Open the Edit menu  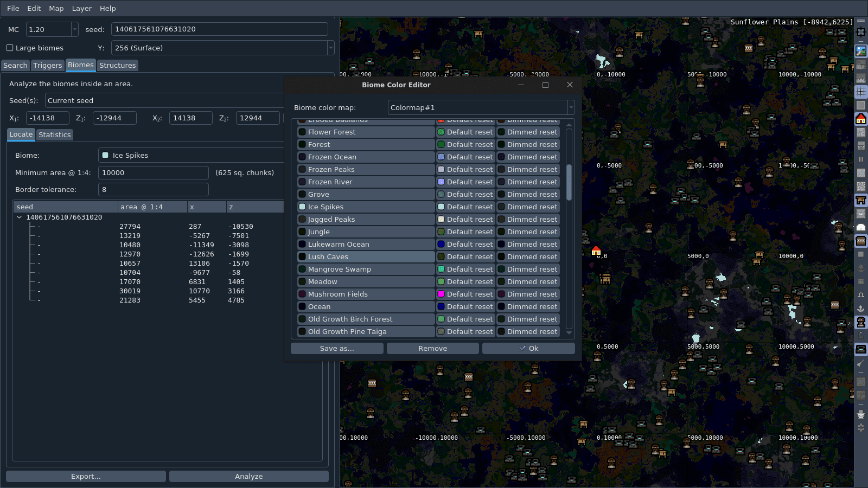point(34,8)
